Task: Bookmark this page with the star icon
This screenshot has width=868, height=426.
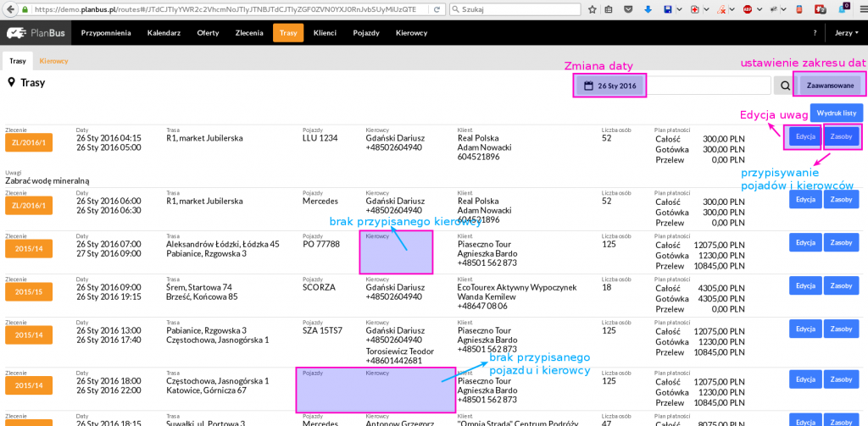Action: [x=592, y=10]
